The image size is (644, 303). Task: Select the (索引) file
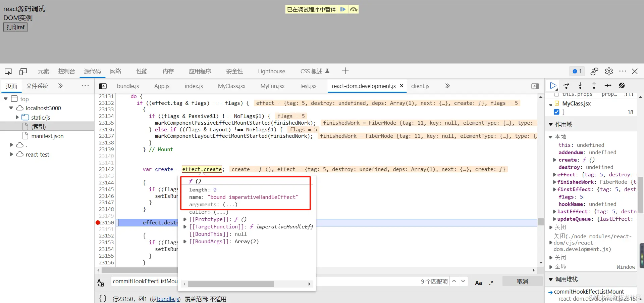point(39,127)
